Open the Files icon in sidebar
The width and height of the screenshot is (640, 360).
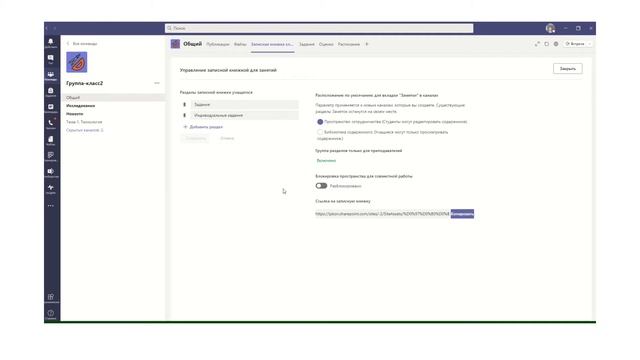click(x=51, y=140)
